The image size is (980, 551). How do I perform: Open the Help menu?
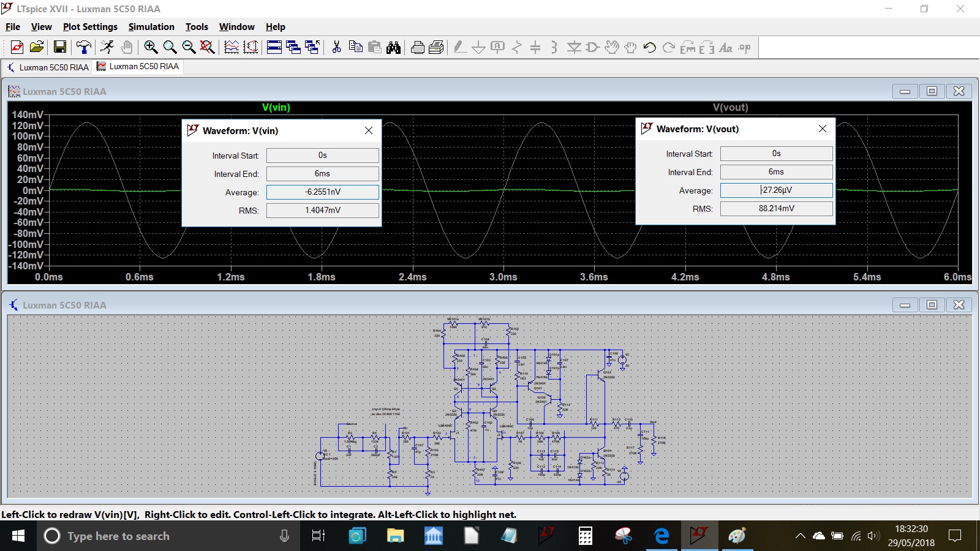pyautogui.click(x=276, y=27)
